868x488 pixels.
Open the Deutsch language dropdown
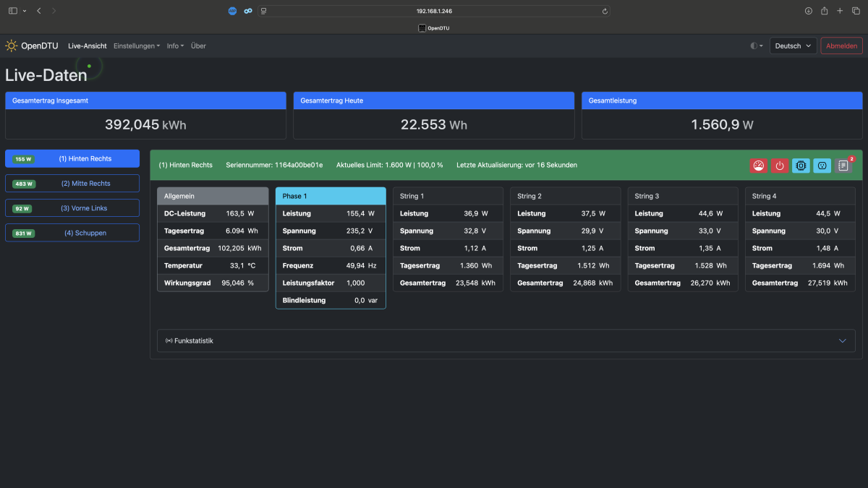(793, 46)
